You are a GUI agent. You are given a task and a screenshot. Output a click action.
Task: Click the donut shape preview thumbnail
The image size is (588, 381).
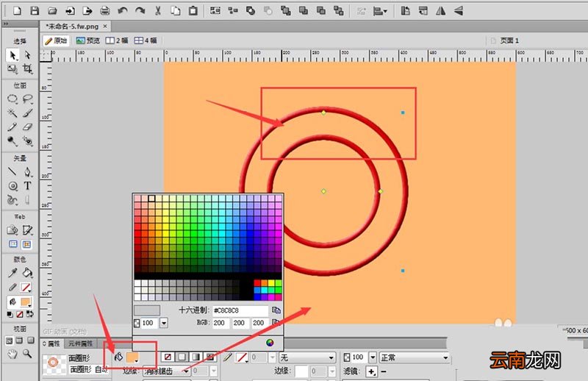point(53,363)
